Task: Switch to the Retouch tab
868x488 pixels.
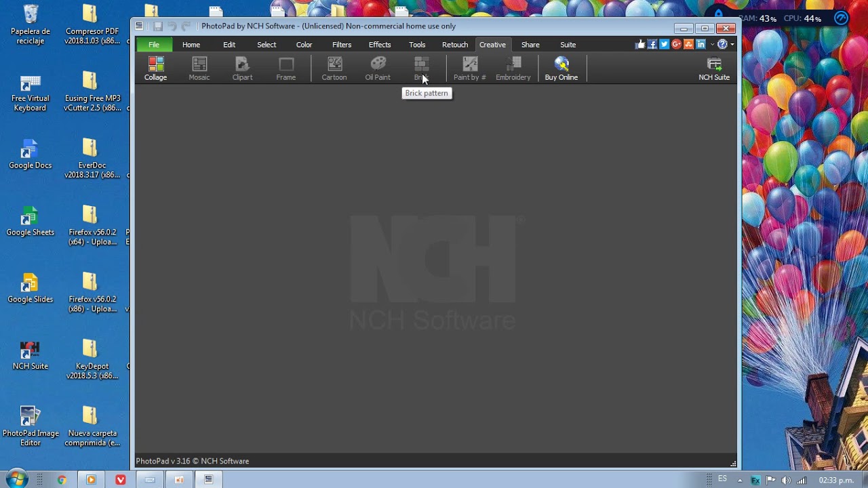Action: pos(455,45)
